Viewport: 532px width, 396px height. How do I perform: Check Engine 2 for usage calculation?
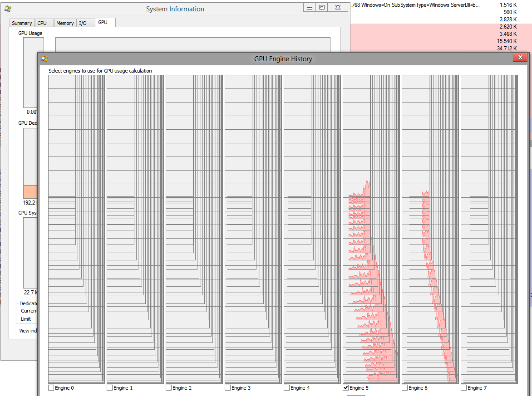(169, 388)
